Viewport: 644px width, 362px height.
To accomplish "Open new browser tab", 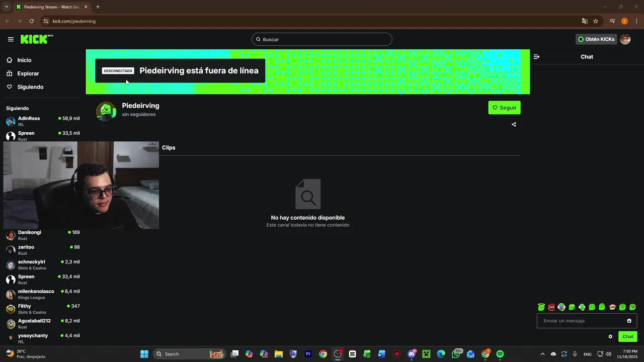I will 98,7.
